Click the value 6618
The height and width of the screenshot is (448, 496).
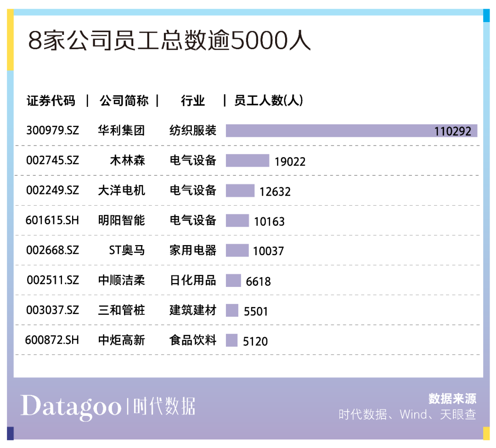pyautogui.click(x=258, y=281)
